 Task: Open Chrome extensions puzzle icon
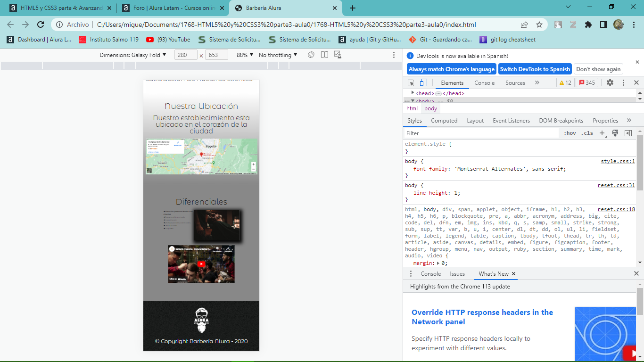588,25
